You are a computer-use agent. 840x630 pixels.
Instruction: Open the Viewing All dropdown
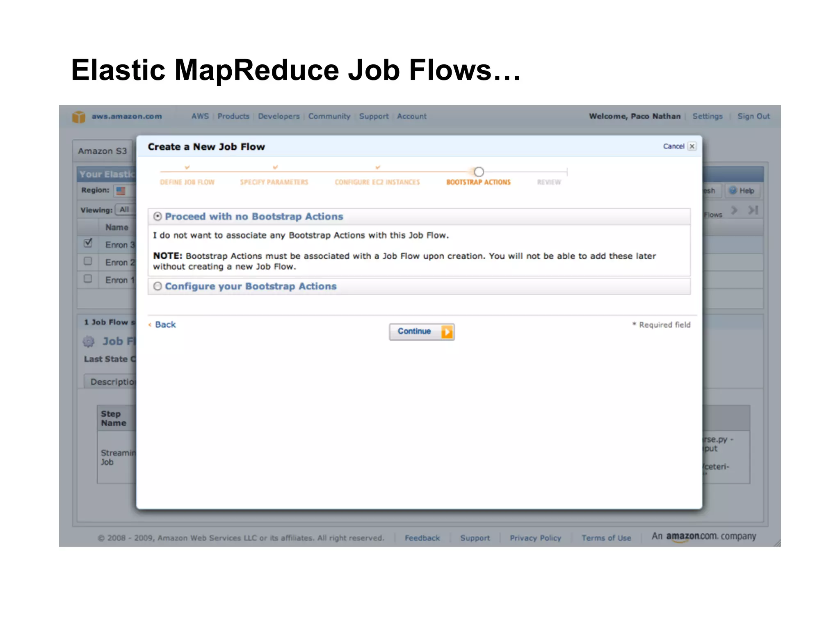click(x=125, y=210)
